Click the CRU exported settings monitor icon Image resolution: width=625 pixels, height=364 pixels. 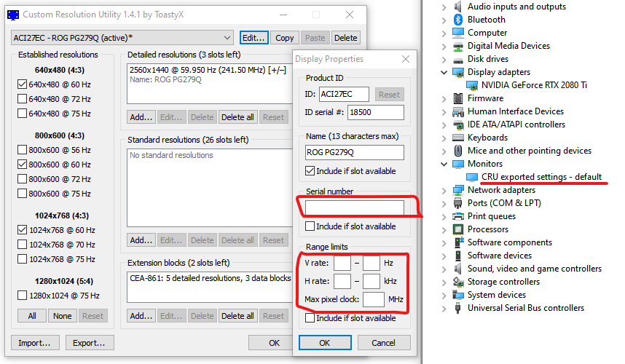(x=472, y=177)
